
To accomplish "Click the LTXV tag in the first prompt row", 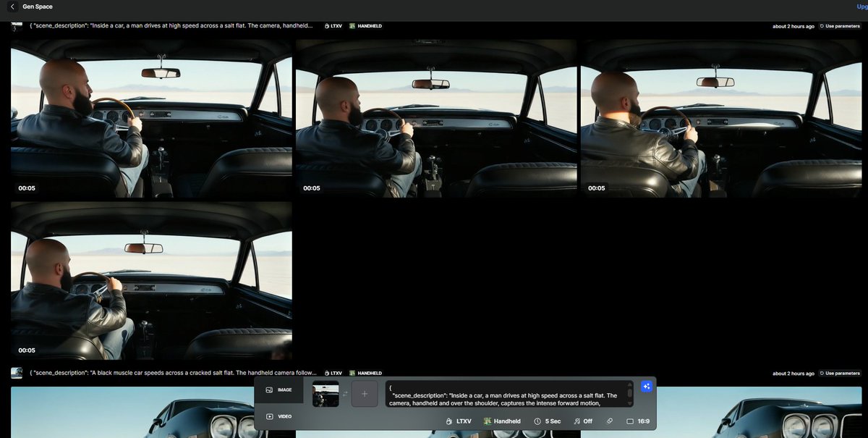I will (333, 26).
